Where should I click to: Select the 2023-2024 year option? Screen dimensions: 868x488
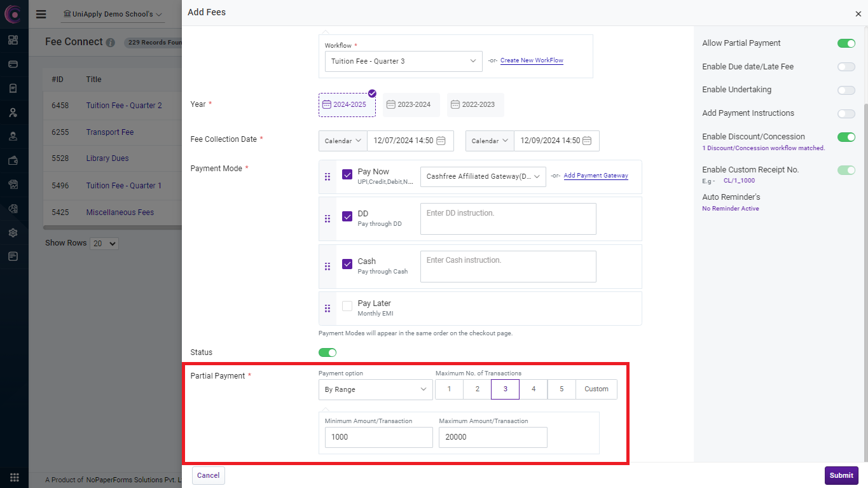pyautogui.click(x=411, y=104)
